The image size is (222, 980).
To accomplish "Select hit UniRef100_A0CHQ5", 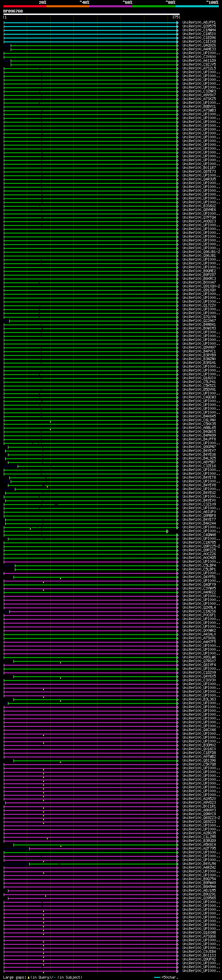I will click(x=199, y=558).
